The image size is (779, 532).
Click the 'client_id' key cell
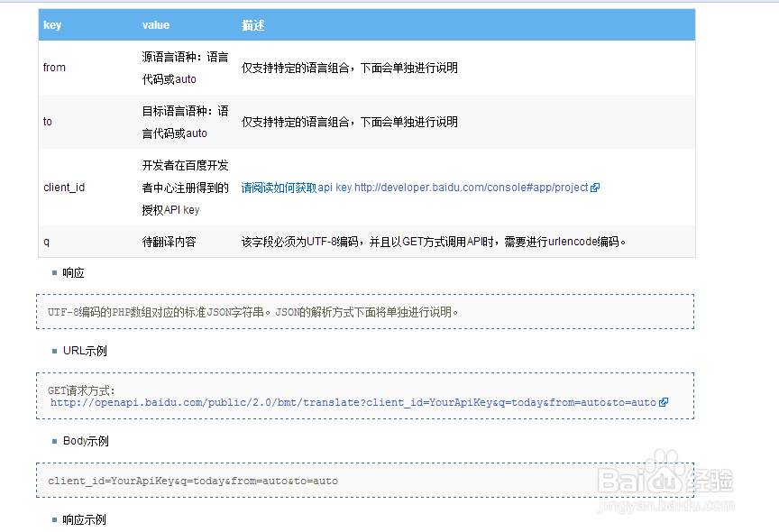(x=64, y=188)
